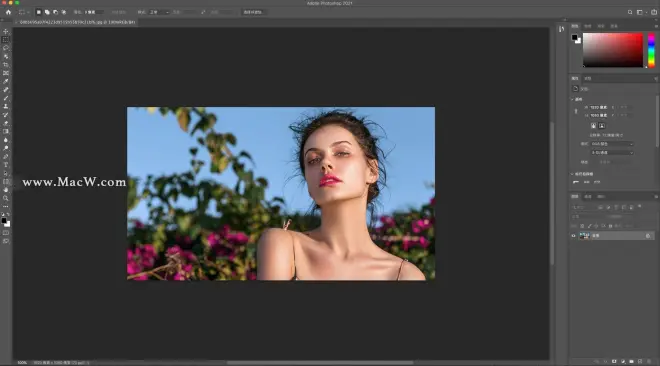Image resolution: width=660 pixels, height=366 pixels.
Task: Click the Home icon in options bar
Action: tap(8, 12)
